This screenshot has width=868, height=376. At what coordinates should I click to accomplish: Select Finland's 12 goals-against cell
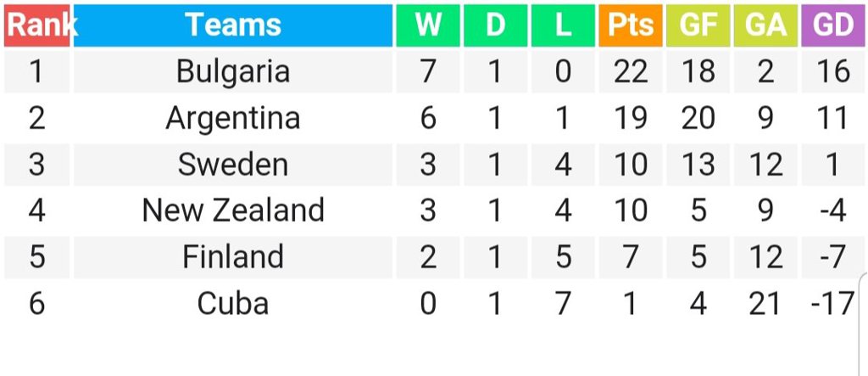(x=765, y=257)
